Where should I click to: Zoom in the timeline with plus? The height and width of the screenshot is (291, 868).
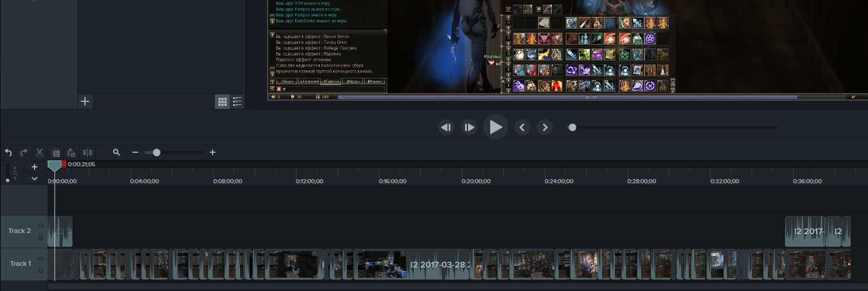point(213,152)
